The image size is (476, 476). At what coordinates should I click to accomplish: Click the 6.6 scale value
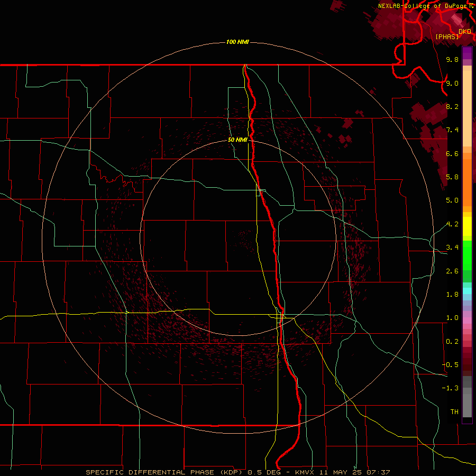[x=452, y=153]
